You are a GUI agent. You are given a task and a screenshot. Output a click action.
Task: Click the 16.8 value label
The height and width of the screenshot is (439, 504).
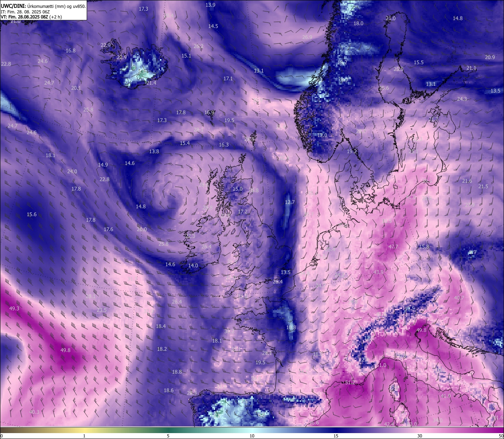(x=70, y=50)
